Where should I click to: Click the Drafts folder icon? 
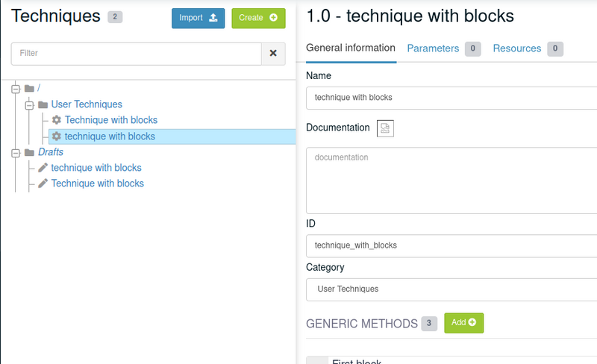tap(29, 152)
